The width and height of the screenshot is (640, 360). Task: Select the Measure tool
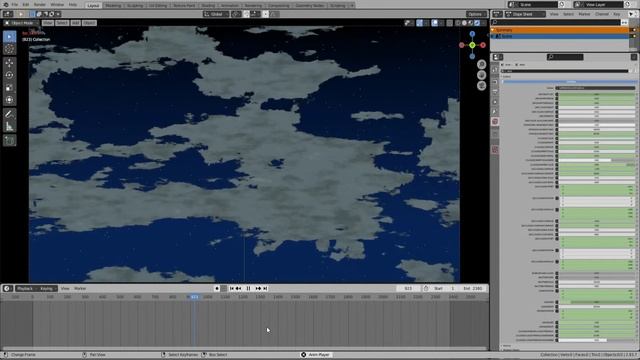point(9,127)
